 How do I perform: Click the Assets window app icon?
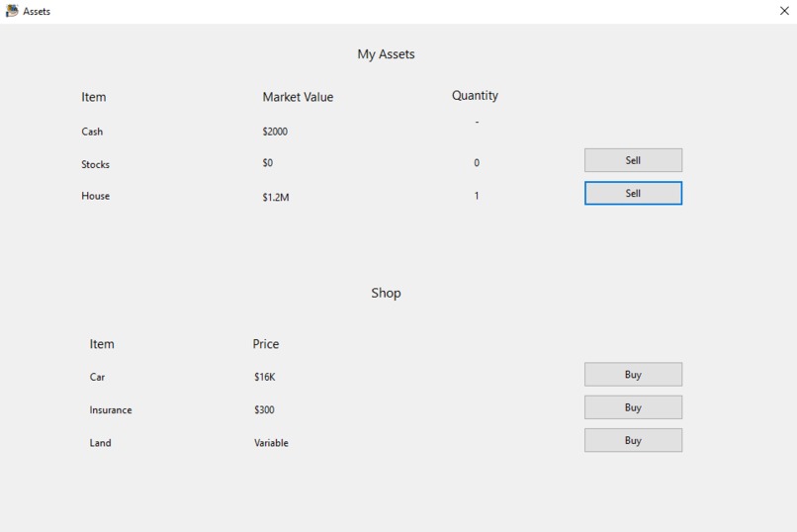(12, 11)
